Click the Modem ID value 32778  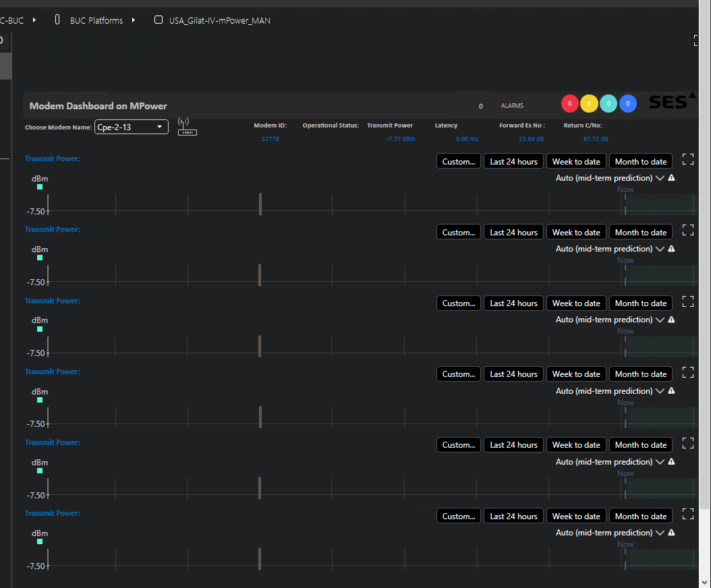tap(271, 139)
